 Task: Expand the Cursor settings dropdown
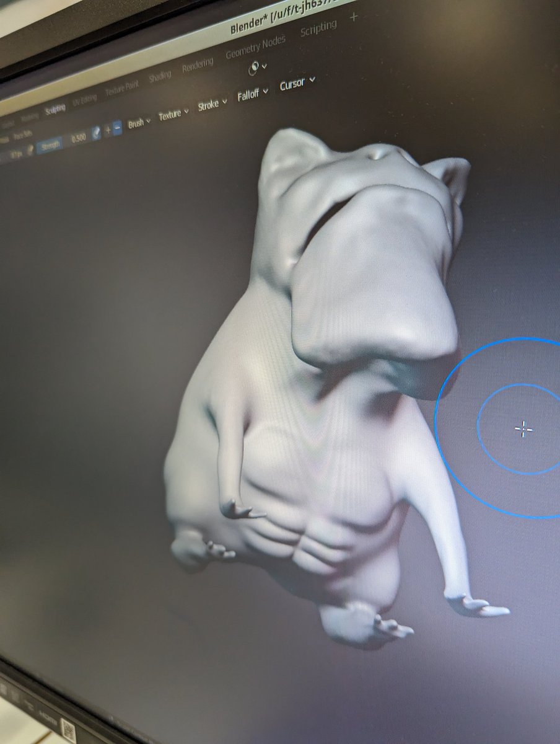tap(297, 83)
